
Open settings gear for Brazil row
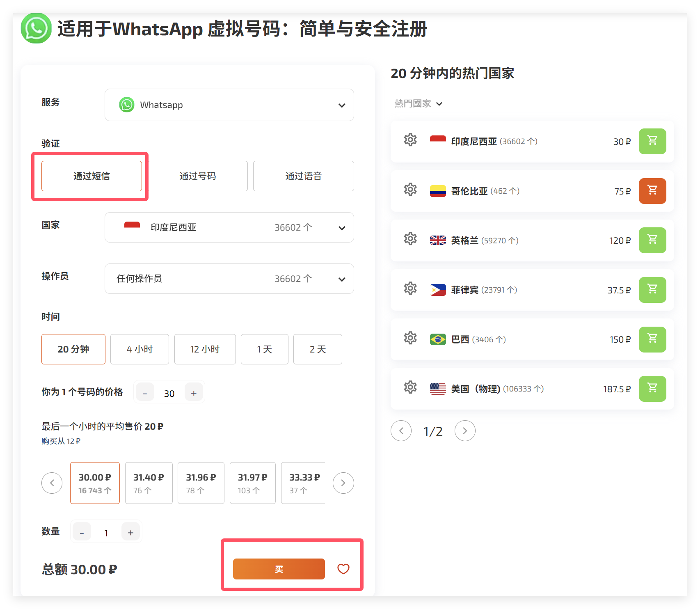click(x=410, y=338)
